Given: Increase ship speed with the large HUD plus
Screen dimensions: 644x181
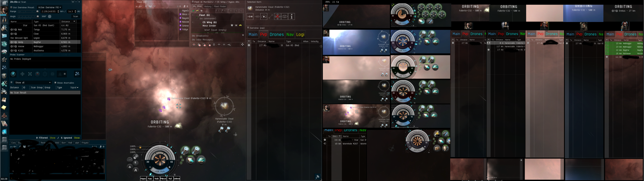Looking at the screenshot, I should pos(169,167).
